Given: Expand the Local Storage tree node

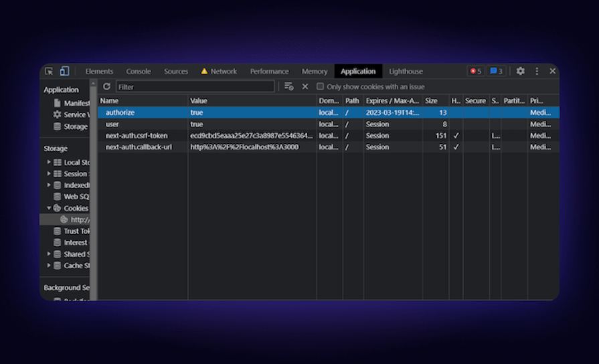Looking at the screenshot, I should click(x=49, y=163).
